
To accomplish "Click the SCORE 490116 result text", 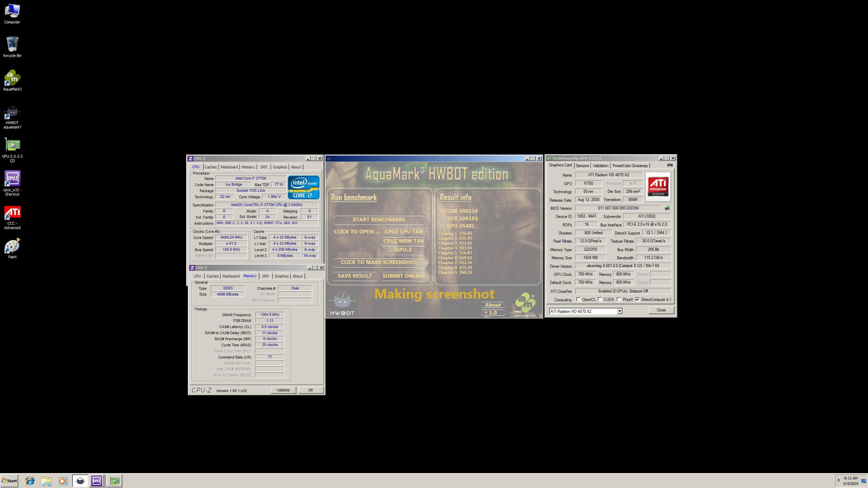I will point(459,211).
